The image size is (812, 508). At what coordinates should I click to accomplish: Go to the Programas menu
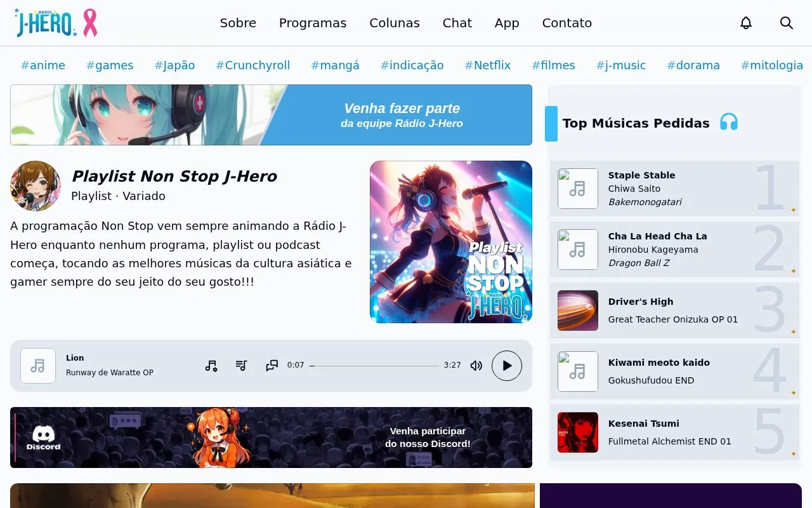(313, 23)
